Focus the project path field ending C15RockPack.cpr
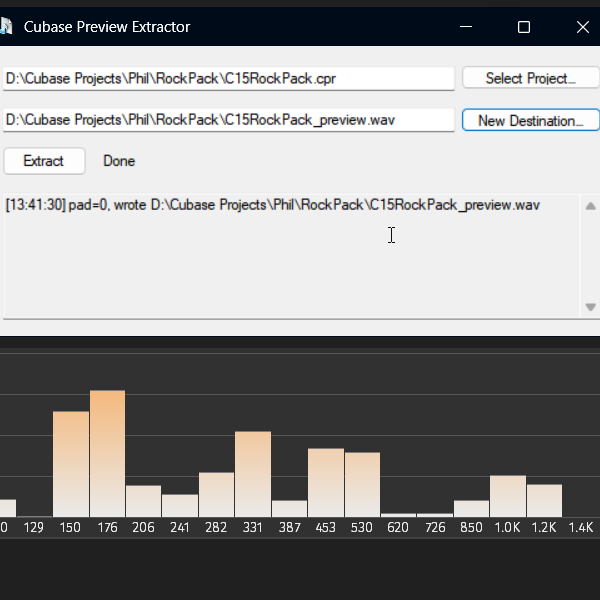600x600 pixels. [x=228, y=79]
